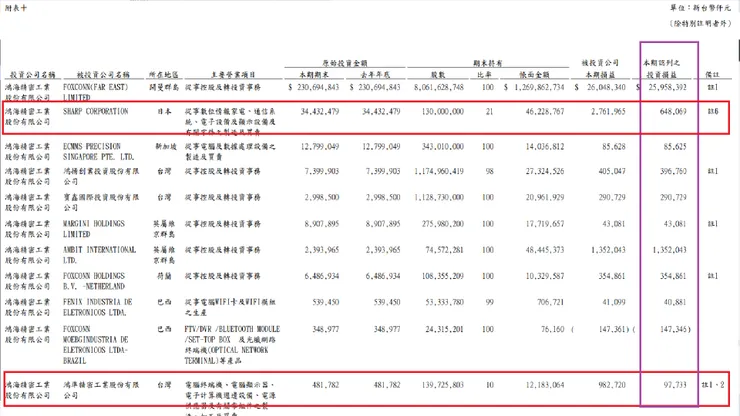Select the 比率 column header
The height and width of the screenshot is (416, 740).
484,75
